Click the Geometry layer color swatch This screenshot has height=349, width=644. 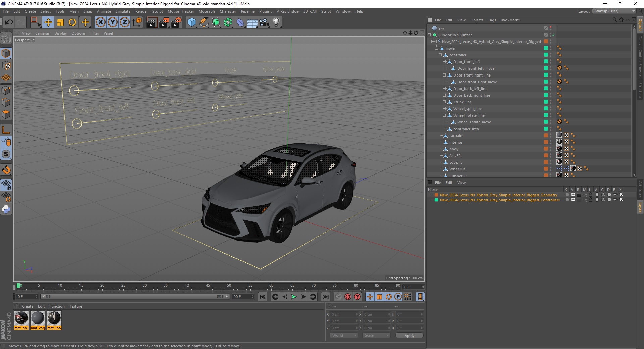click(436, 195)
